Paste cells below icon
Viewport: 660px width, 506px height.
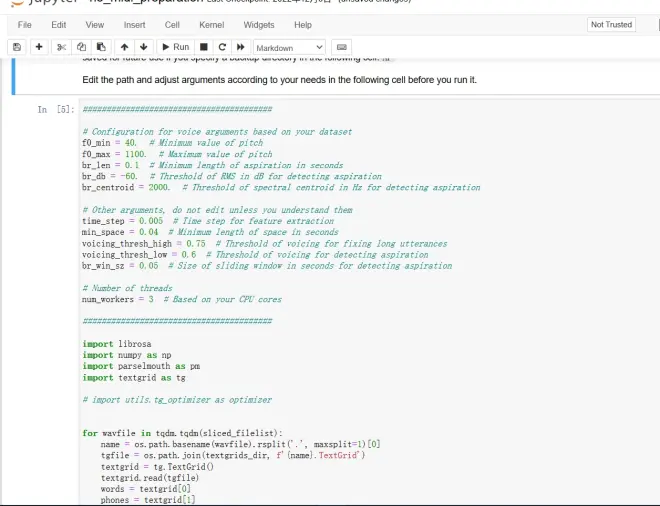click(101, 47)
